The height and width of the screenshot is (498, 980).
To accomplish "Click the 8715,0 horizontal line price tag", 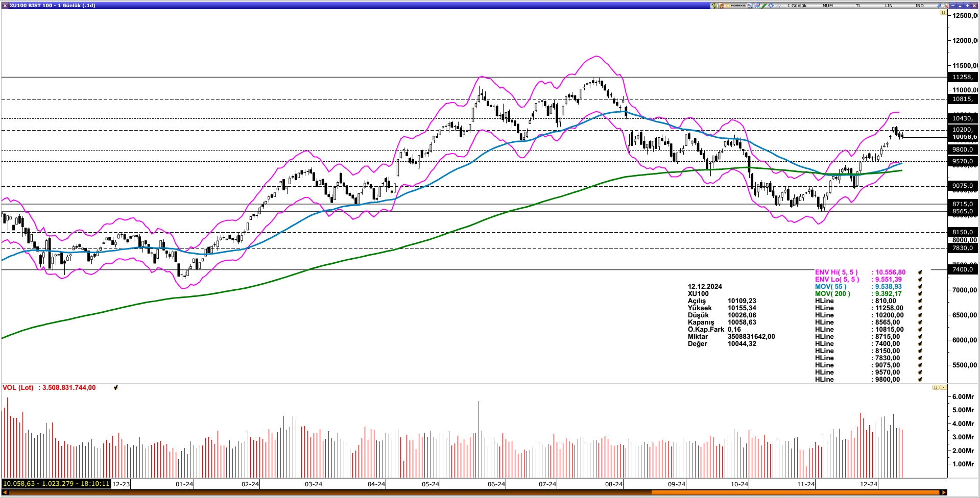I will [963, 204].
